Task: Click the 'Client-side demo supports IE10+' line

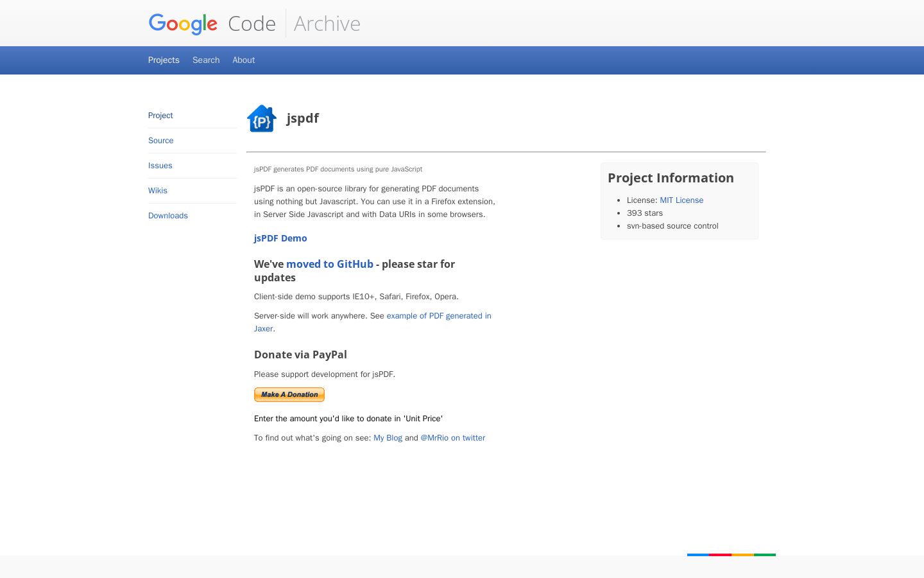Action: point(356,297)
